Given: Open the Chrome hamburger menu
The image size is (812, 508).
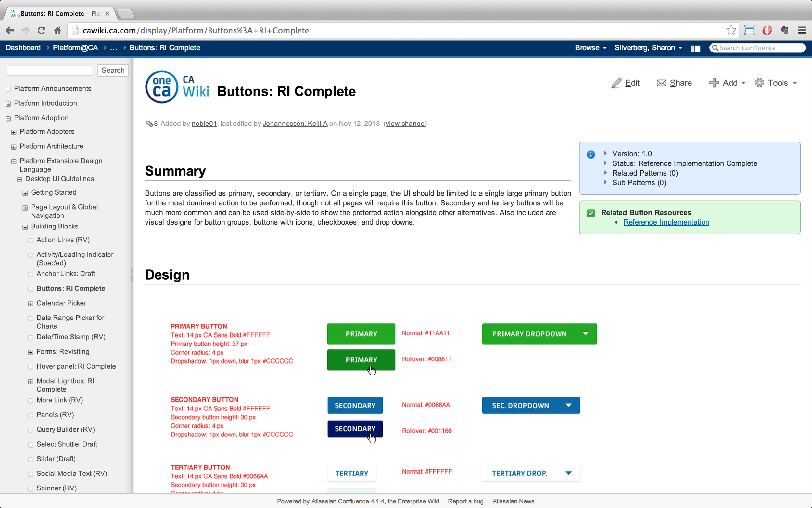Looking at the screenshot, I should pos(802,31).
